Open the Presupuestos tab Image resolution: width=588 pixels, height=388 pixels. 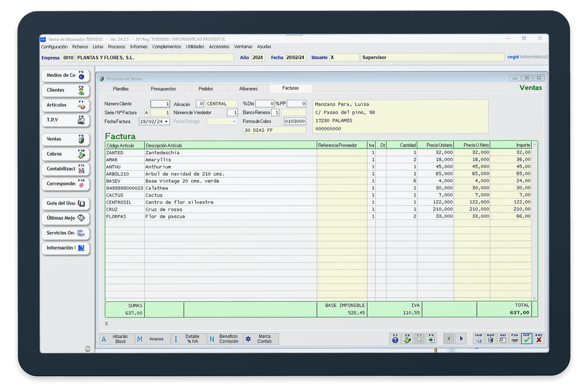163,89
